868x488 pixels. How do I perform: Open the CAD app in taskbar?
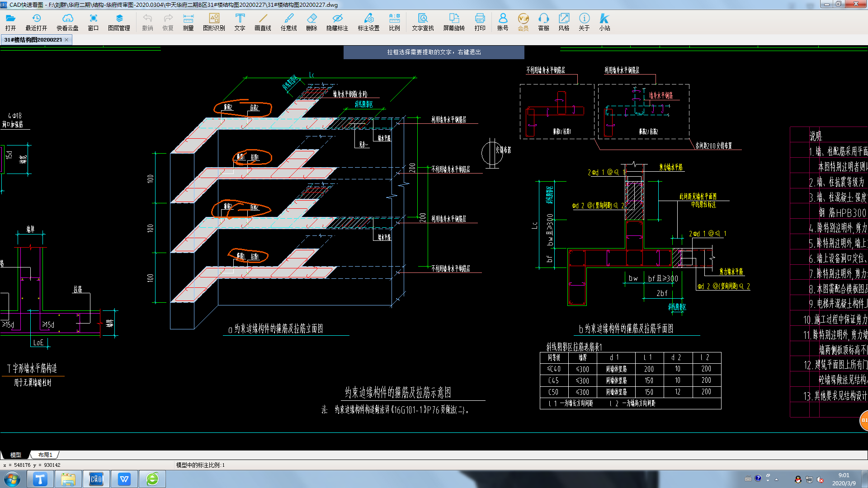[96, 479]
